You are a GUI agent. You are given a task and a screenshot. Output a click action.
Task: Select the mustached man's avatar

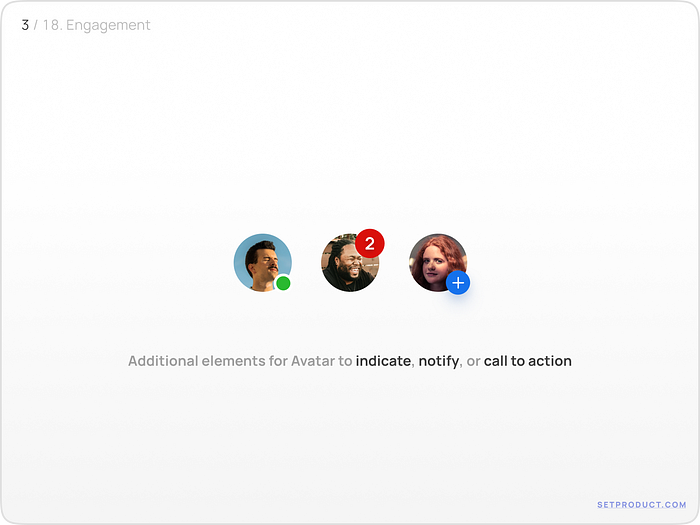[262, 262]
